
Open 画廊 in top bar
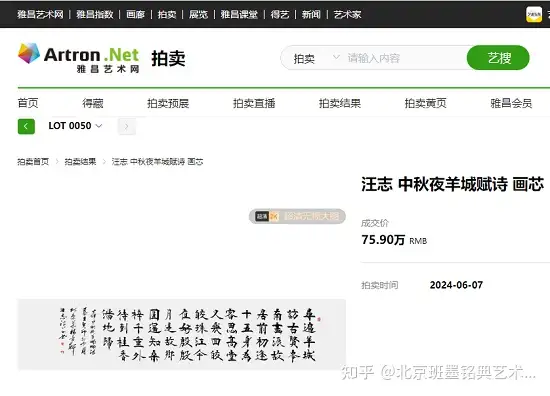135,14
